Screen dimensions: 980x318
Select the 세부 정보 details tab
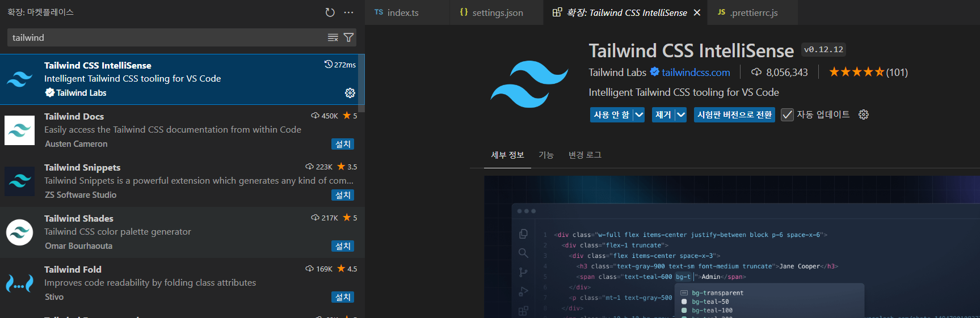pos(507,155)
